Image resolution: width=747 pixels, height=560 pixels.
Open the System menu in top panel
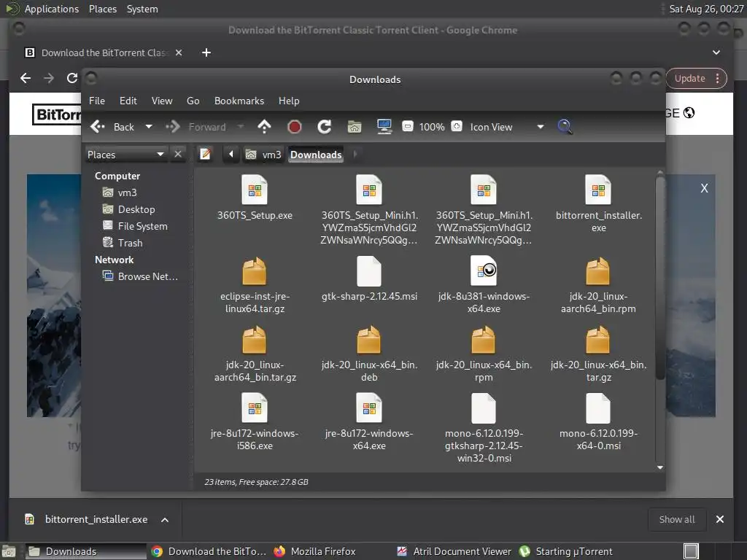click(x=142, y=9)
